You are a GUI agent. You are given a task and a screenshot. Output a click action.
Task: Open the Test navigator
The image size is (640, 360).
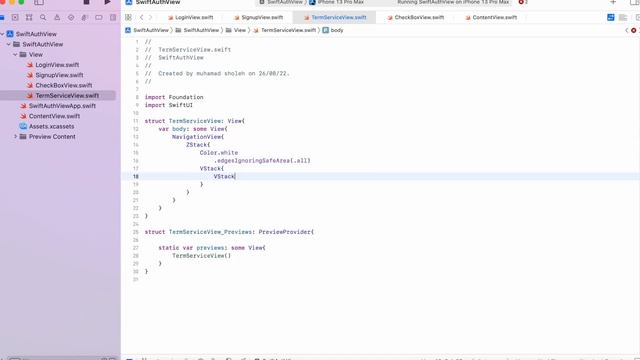tap(71, 18)
